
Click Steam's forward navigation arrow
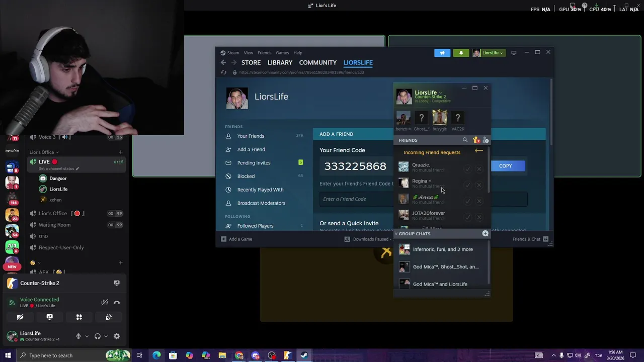(x=234, y=62)
